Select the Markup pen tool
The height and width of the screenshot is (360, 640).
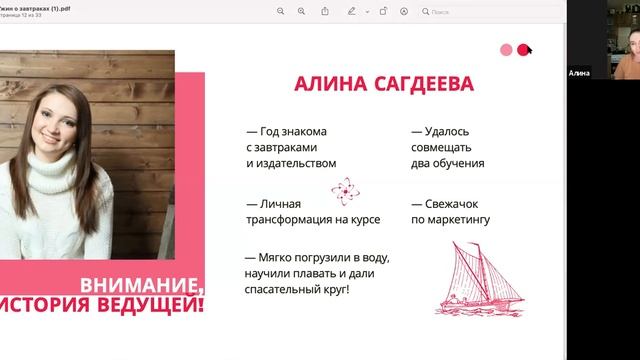pos(351,11)
